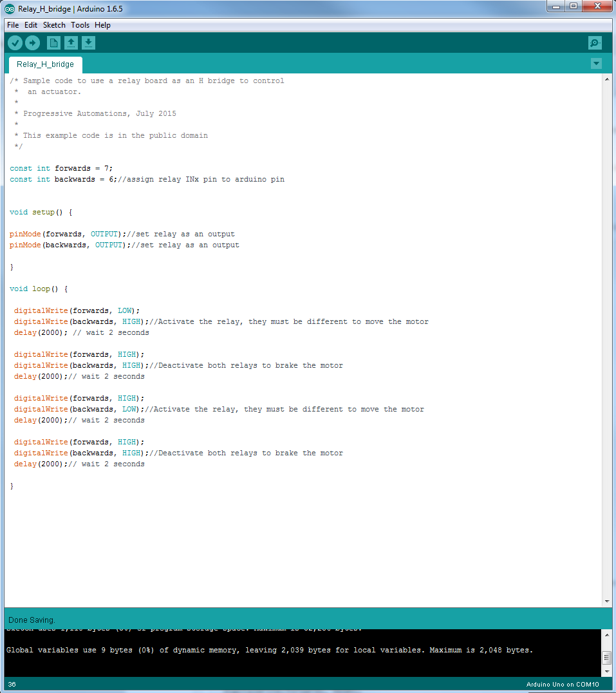Screen dimensions: 616x693
Task: Open the File menu
Action: (13, 25)
